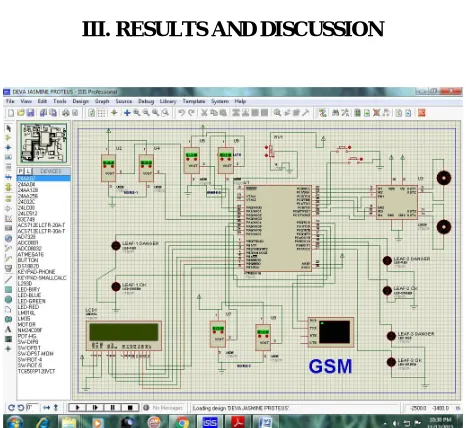Open Adobe Reader from the taskbar
The height and width of the screenshot is (428, 466).
click(238, 422)
